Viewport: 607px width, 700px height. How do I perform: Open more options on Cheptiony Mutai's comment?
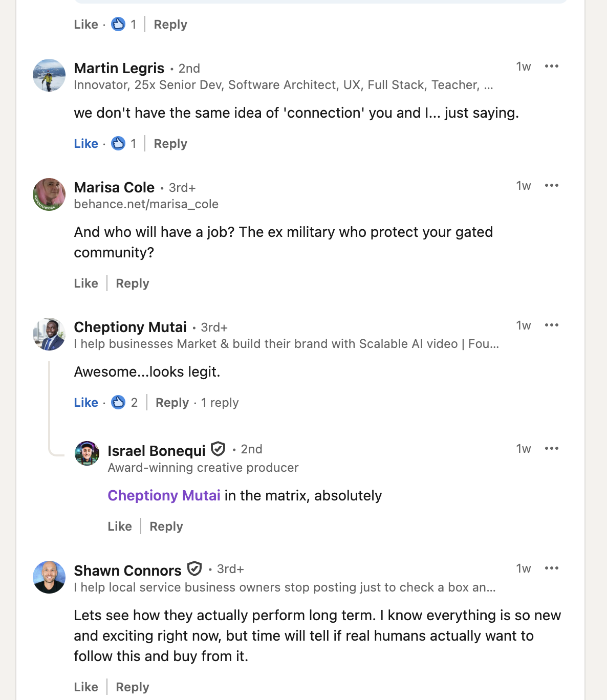(x=551, y=325)
